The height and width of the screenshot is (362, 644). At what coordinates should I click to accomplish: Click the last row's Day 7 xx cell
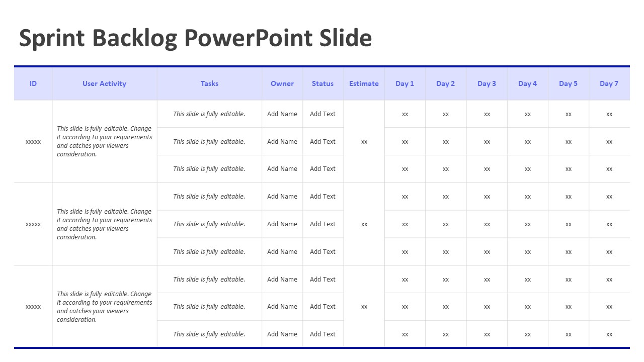coord(609,334)
